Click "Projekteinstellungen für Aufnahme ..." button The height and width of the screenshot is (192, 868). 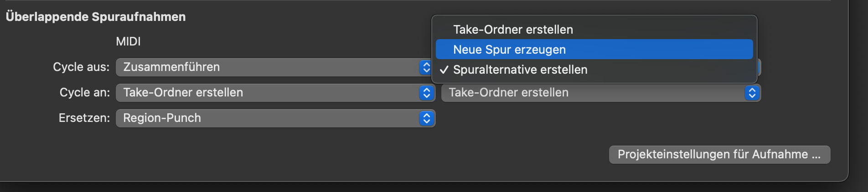pos(719,155)
